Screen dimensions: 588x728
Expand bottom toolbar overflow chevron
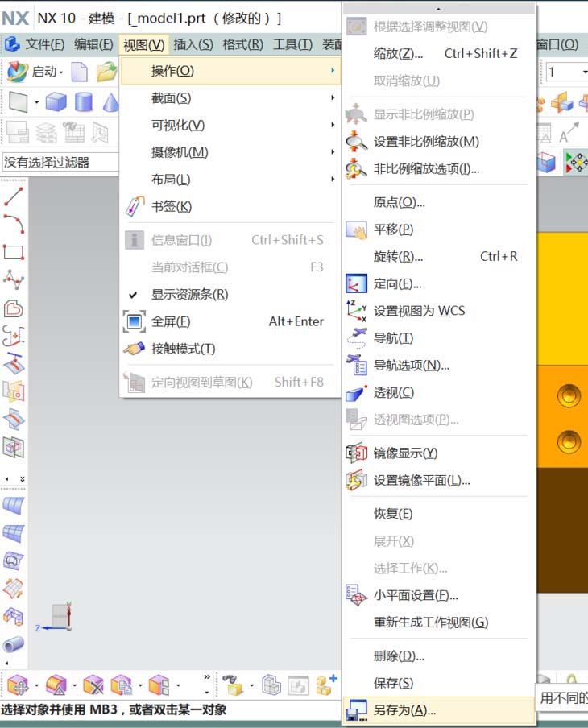(x=207, y=677)
